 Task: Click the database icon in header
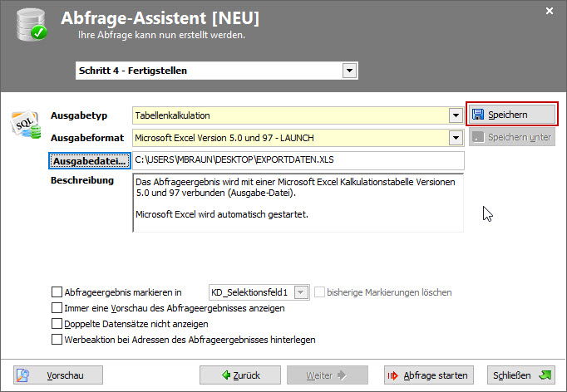pyautogui.click(x=28, y=24)
